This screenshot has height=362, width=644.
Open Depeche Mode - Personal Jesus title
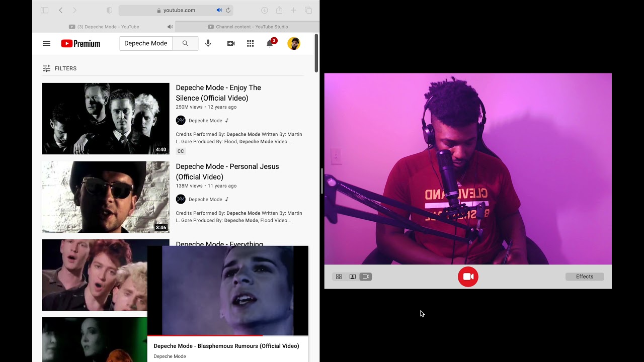(x=227, y=172)
